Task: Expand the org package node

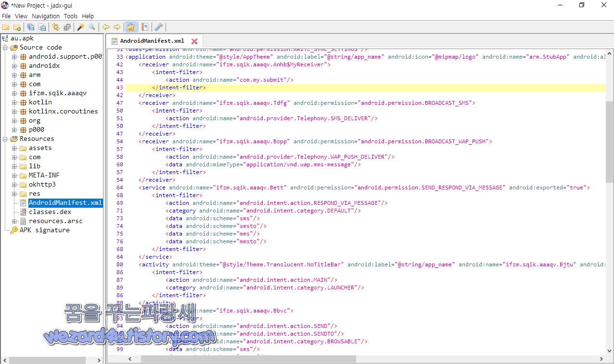Action: click(x=14, y=121)
